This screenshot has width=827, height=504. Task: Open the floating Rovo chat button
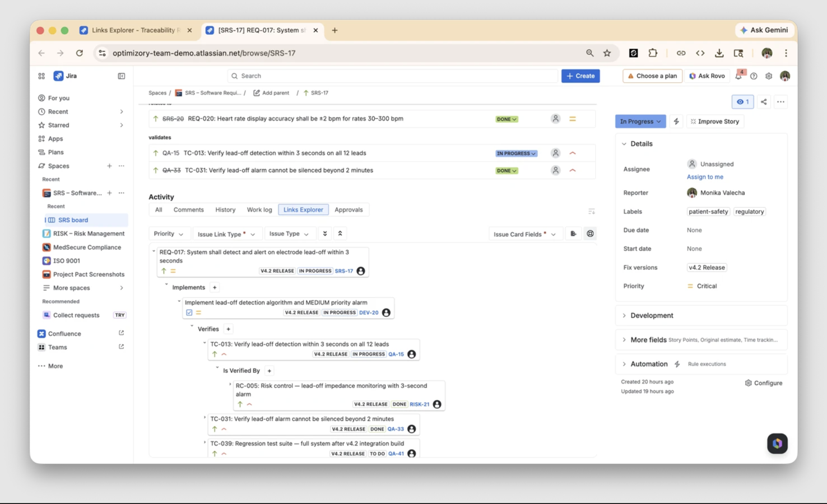coord(777,444)
